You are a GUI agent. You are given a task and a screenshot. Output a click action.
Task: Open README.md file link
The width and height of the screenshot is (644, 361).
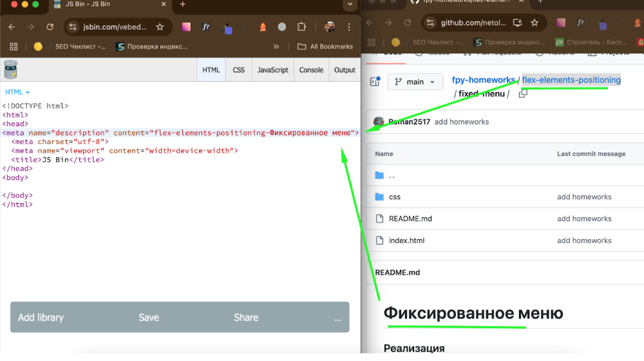click(410, 219)
